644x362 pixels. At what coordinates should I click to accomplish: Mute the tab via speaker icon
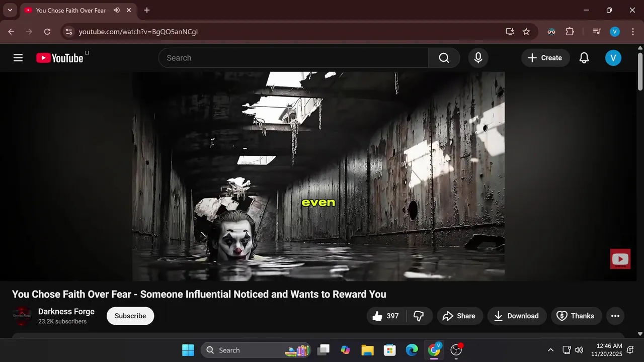coord(117,10)
